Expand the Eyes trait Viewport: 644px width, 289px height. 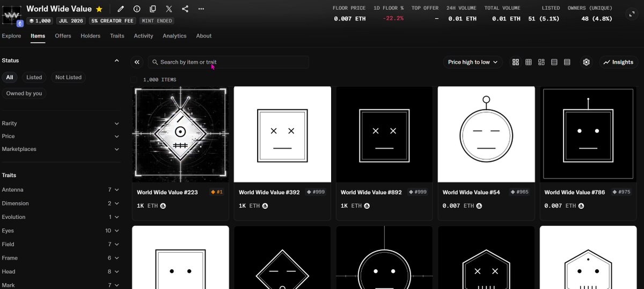point(60,231)
